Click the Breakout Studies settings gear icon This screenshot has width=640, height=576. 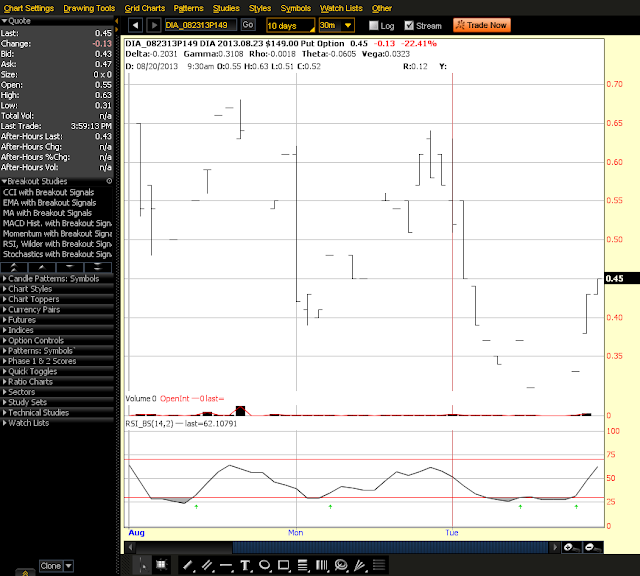click(x=109, y=181)
